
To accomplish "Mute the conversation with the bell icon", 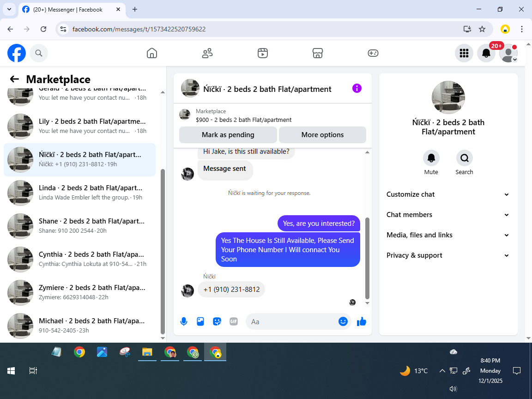I will 431,158.
